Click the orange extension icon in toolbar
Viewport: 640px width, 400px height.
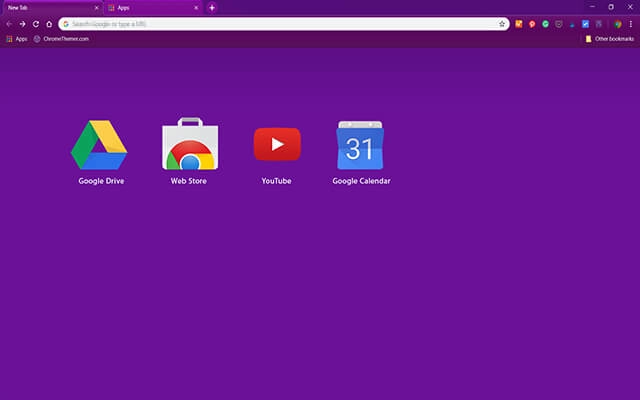coord(519,24)
